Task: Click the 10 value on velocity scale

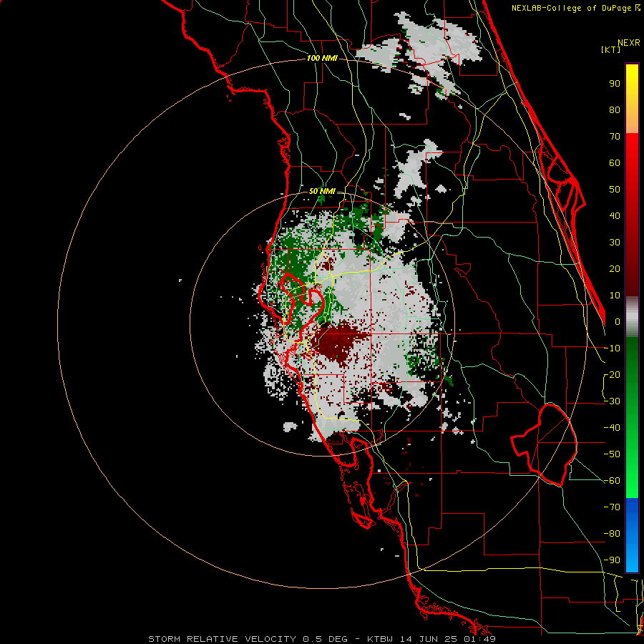Action: pyautogui.click(x=615, y=296)
